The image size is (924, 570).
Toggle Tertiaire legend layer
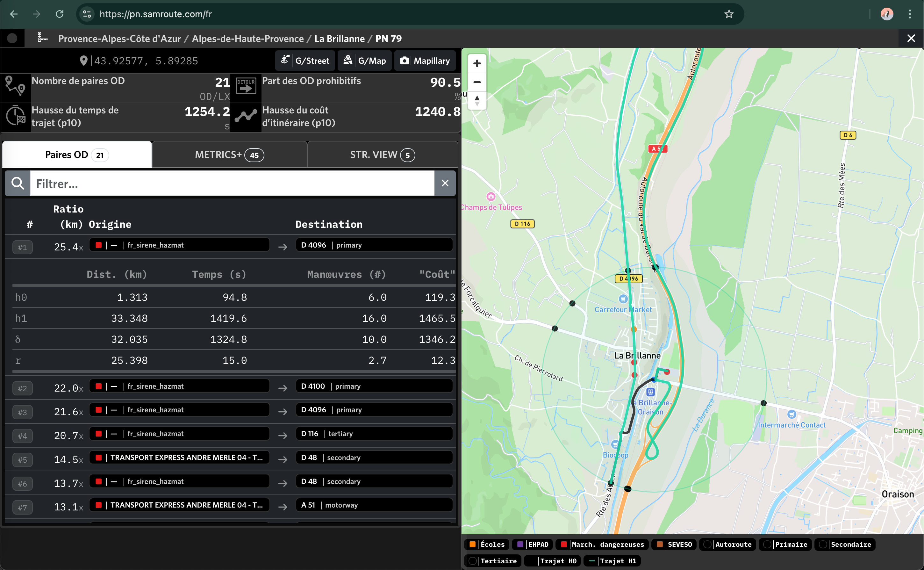click(493, 561)
